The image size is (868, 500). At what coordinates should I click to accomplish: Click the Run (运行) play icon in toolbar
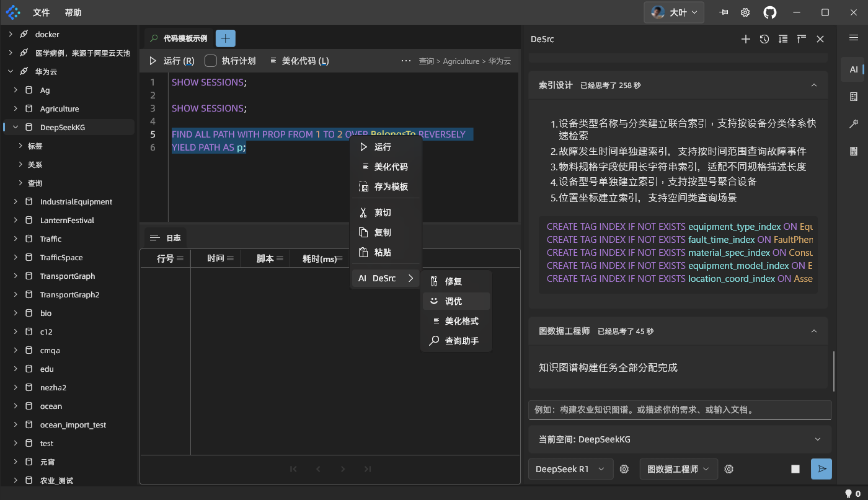[153, 61]
